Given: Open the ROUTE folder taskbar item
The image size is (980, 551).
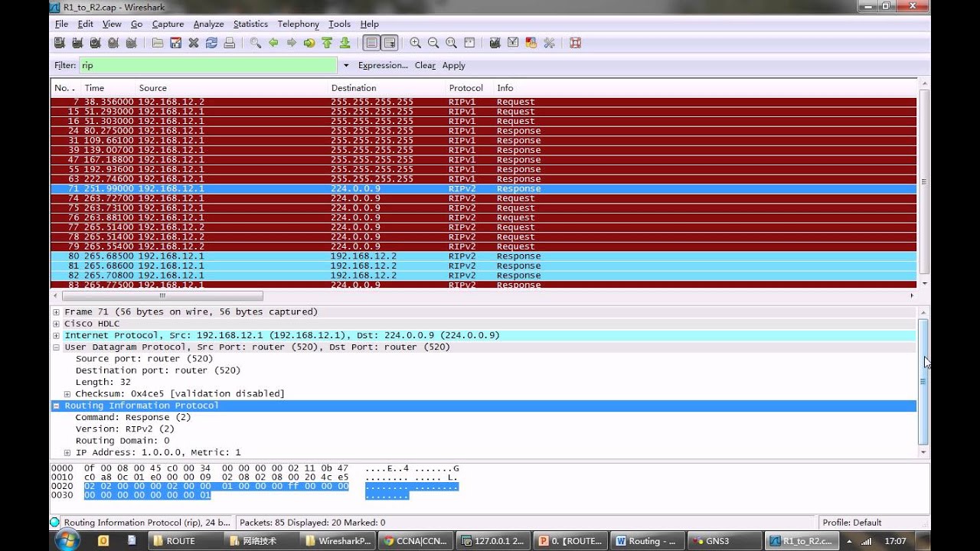Looking at the screenshot, I should click(x=185, y=541).
